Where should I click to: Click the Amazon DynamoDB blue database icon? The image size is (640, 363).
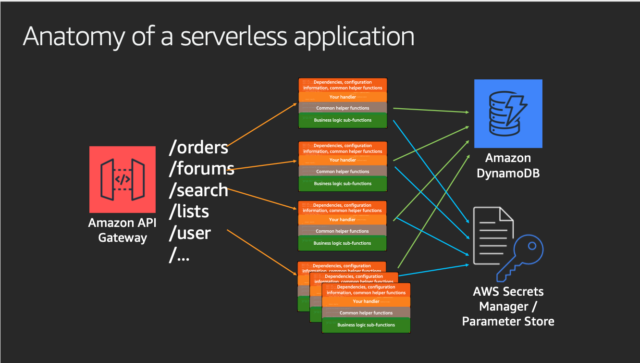coord(508,114)
